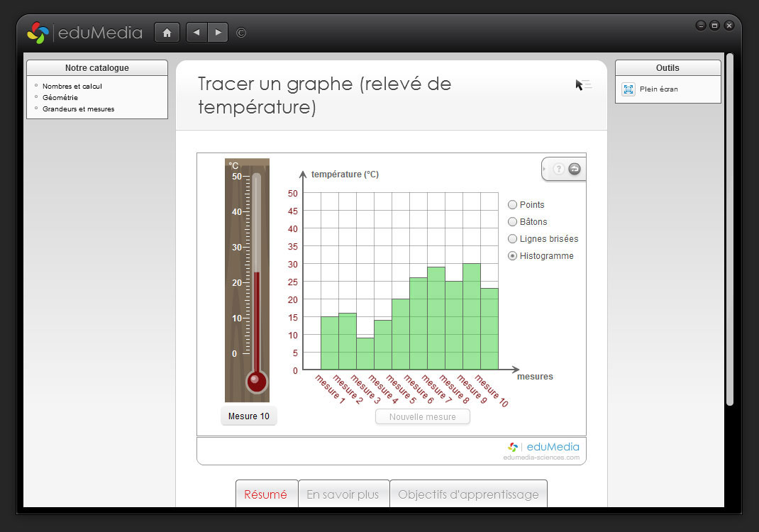Open the copyright symbol in the header
The image size is (759, 532).
pyautogui.click(x=241, y=33)
